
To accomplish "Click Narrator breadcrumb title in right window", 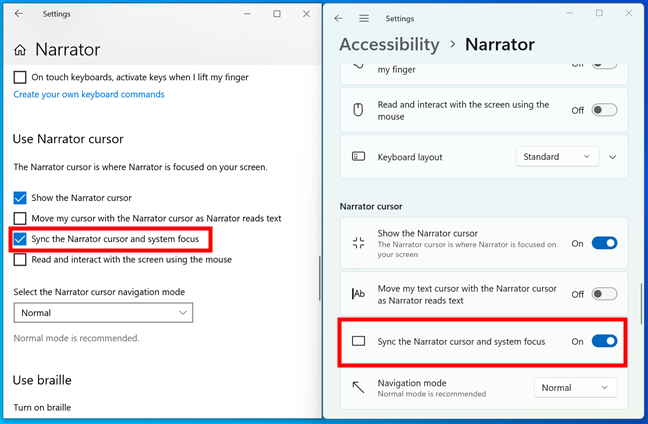I will coord(500,44).
